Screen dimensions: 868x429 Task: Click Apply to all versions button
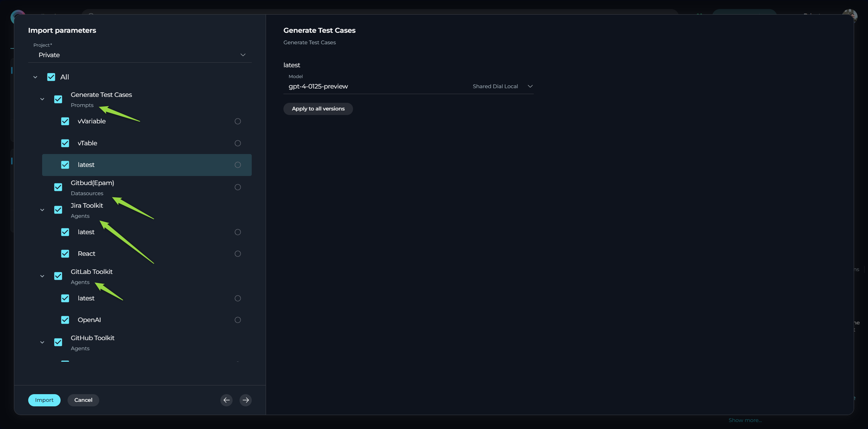[318, 109]
